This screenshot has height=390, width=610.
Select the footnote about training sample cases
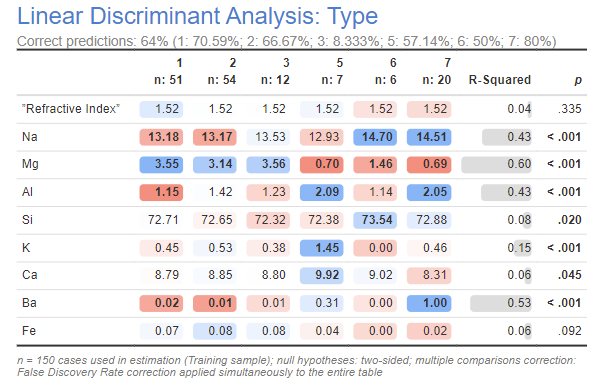click(296, 366)
